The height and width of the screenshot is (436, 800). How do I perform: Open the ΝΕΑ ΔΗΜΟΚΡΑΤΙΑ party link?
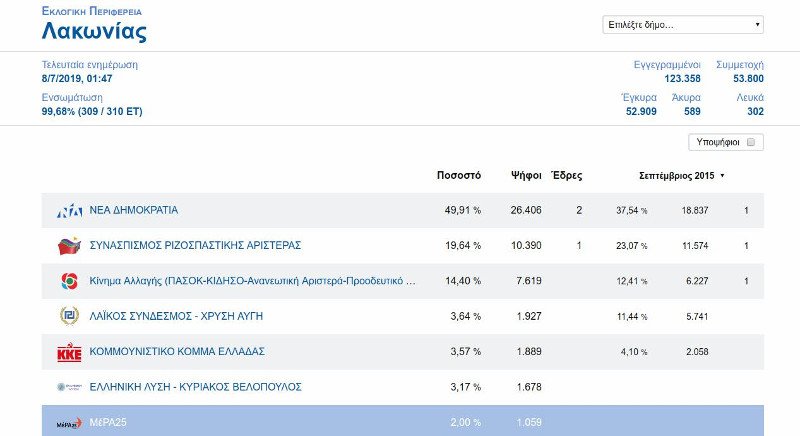[134, 210]
